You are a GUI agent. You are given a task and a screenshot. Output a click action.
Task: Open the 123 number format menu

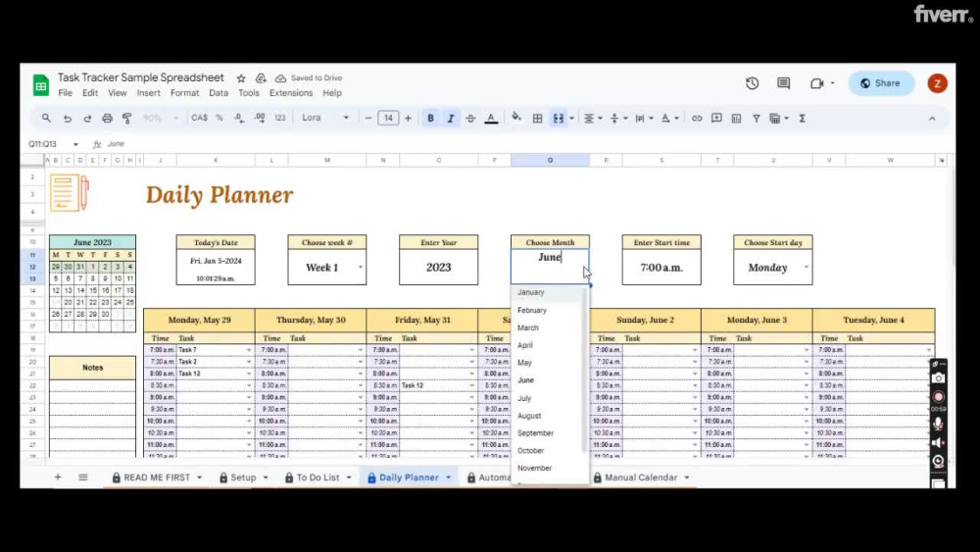pyautogui.click(x=280, y=119)
